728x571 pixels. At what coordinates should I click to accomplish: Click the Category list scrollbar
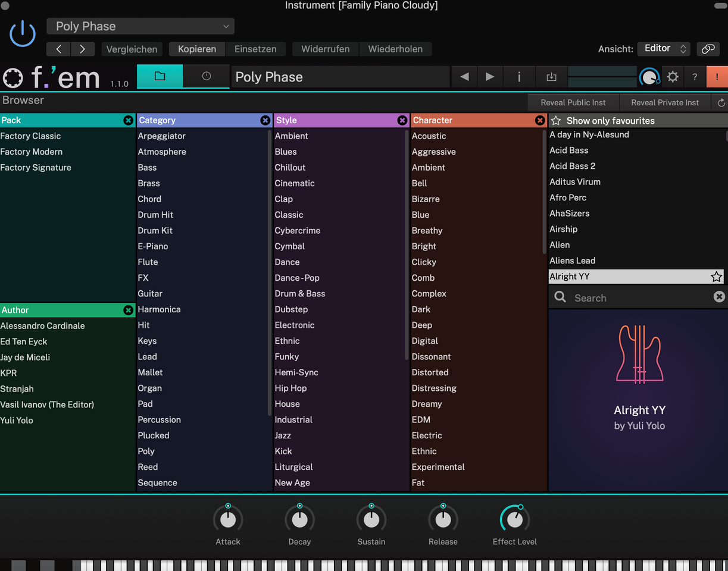point(270,272)
